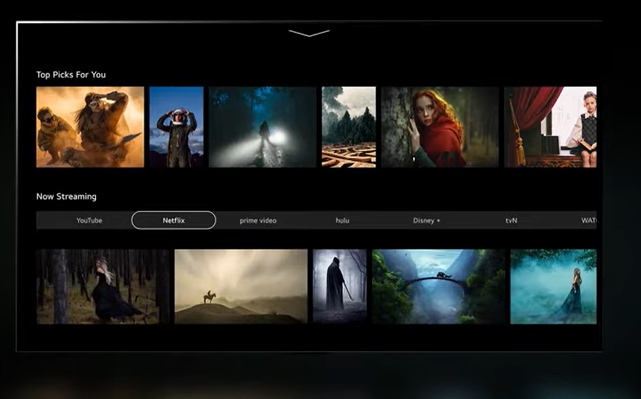Open the sandstorm duo thumbnail
Image resolution: width=641 pixels, height=399 pixels.
click(x=90, y=127)
